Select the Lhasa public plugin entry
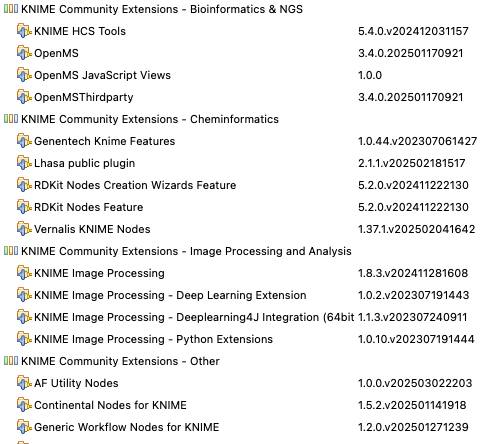483x444 pixels. tap(85, 163)
